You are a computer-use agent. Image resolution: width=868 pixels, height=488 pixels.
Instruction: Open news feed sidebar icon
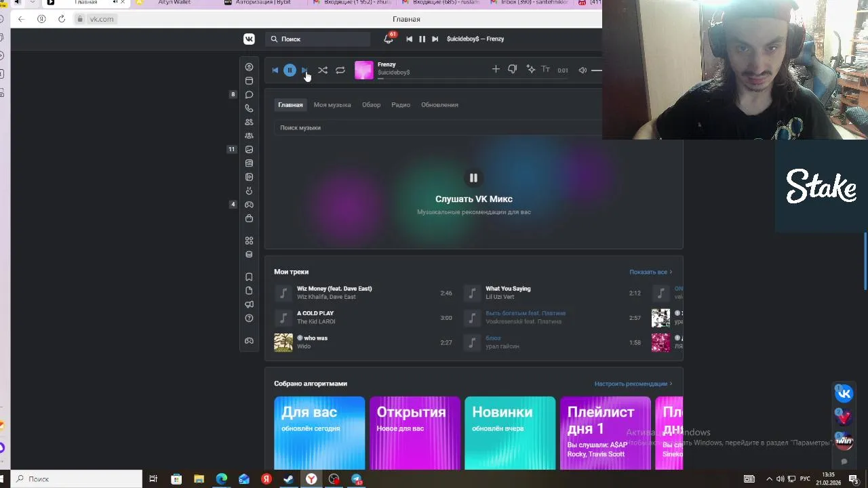[249, 81]
